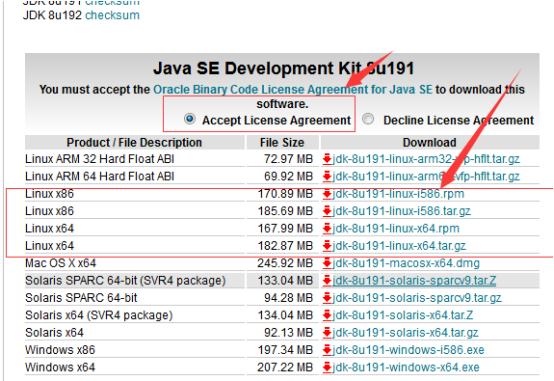Click the 133.04 MB file size
554x381 pixels.
click(285, 281)
